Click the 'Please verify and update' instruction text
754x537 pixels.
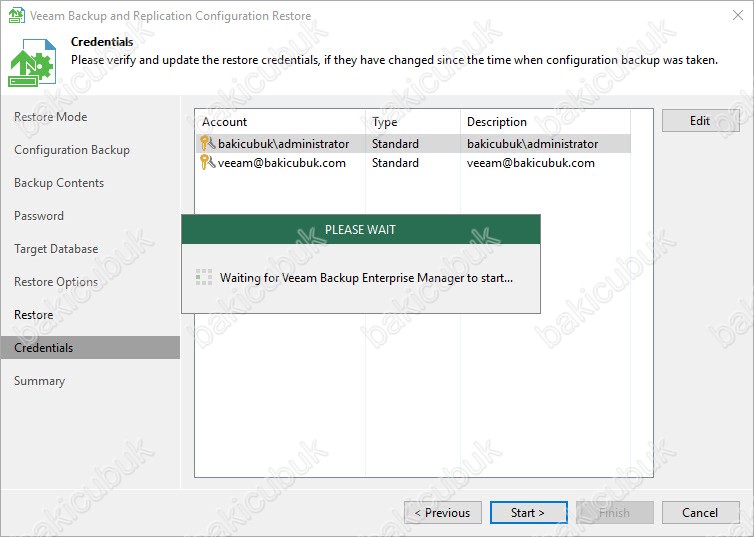[394, 60]
